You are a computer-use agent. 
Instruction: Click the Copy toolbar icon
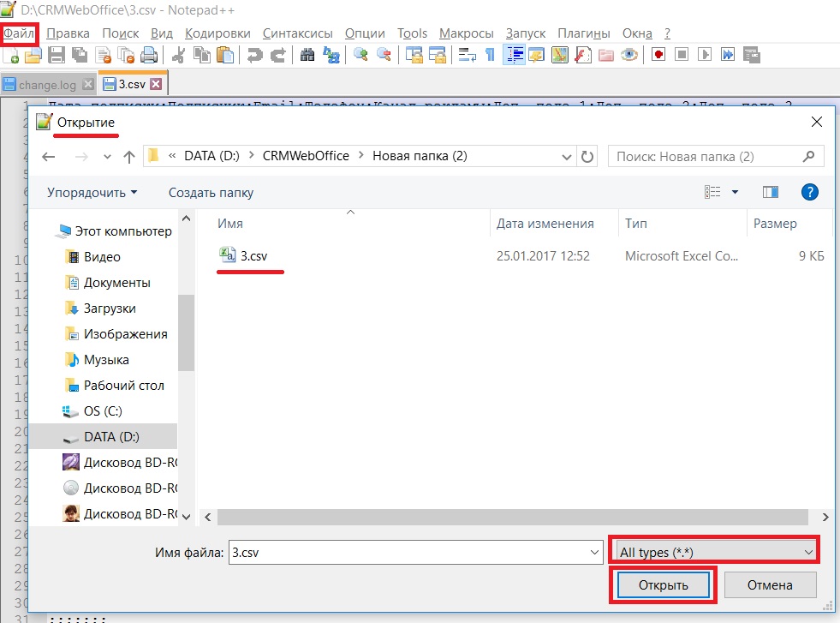(x=202, y=55)
